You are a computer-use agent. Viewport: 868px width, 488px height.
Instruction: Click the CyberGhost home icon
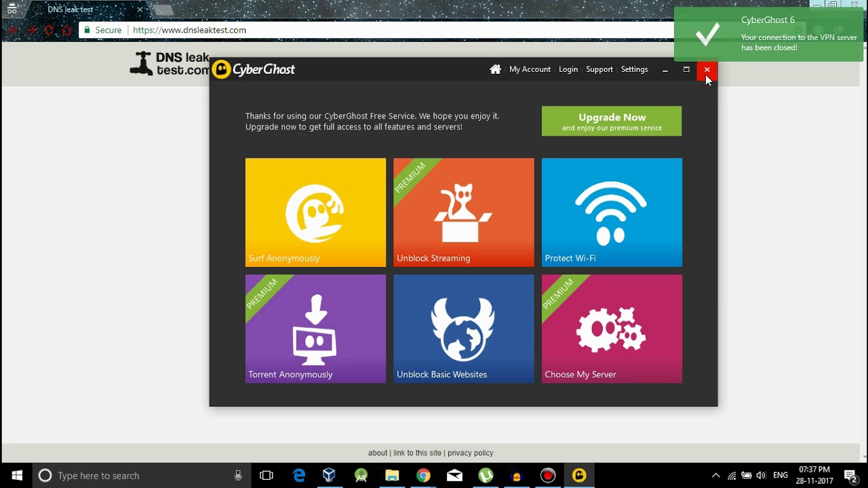496,69
